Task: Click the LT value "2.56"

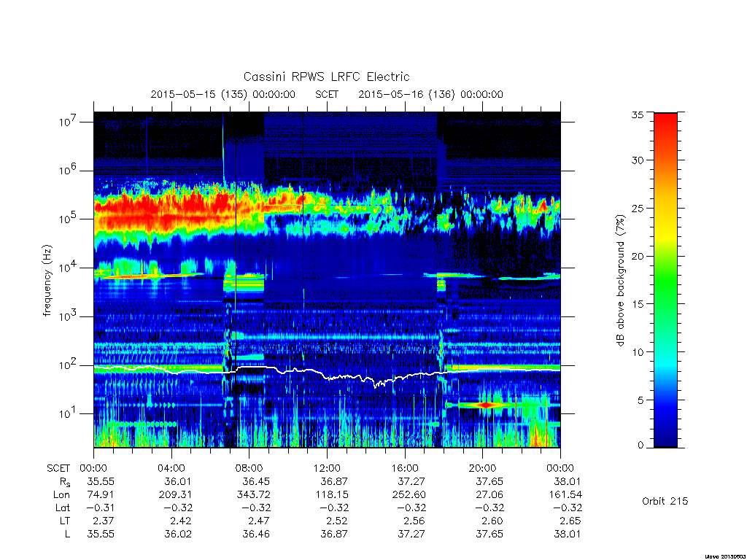Action: tap(414, 521)
